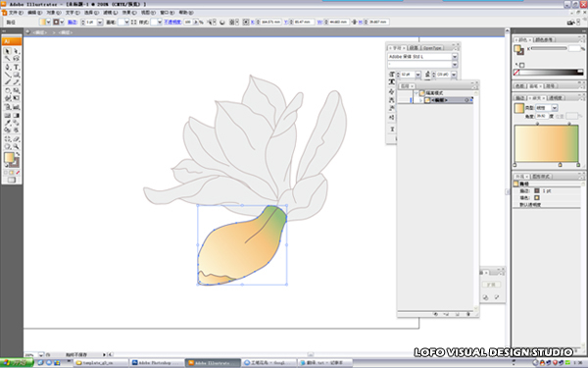This screenshot has width=588, height=368.
Task: Select the Type tool (T icon)
Action: tap(16, 67)
